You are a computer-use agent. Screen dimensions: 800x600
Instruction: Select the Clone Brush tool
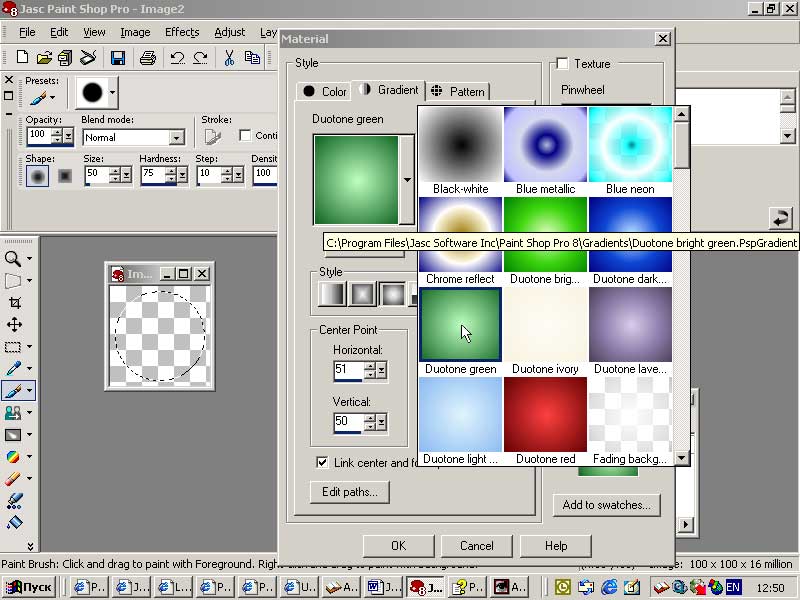pyautogui.click(x=14, y=413)
